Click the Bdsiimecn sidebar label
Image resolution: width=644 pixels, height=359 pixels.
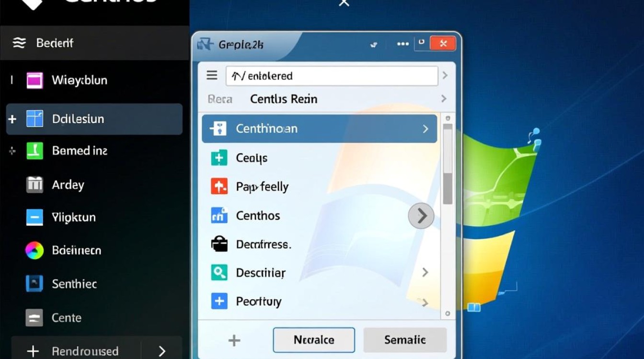point(76,250)
